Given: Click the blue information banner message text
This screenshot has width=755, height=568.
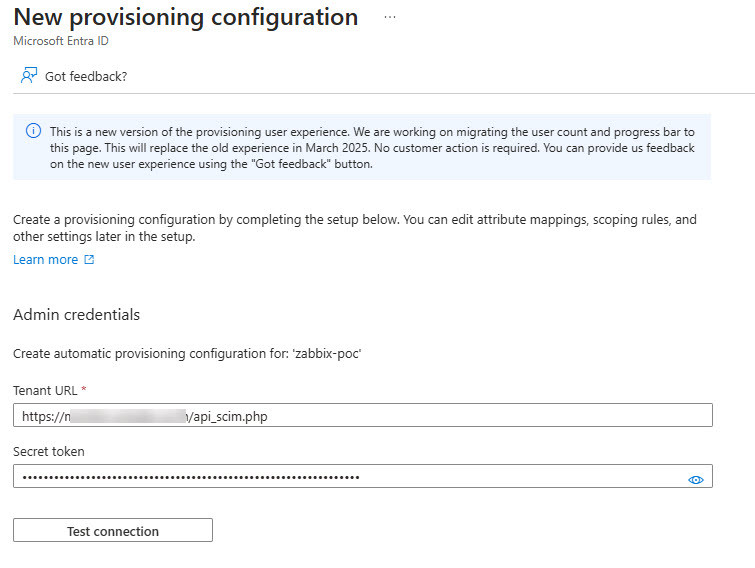Looking at the screenshot, I should tap(370, 148).
